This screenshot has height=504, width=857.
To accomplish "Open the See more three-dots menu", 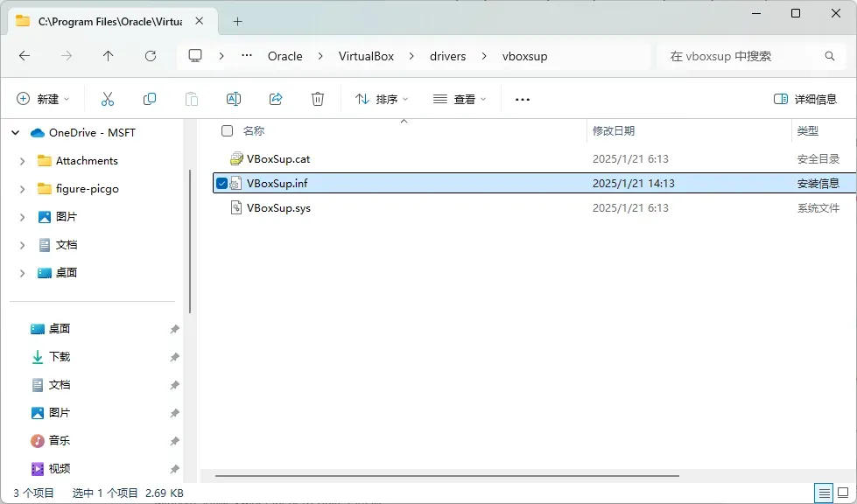I will click(x=523, y=99).
